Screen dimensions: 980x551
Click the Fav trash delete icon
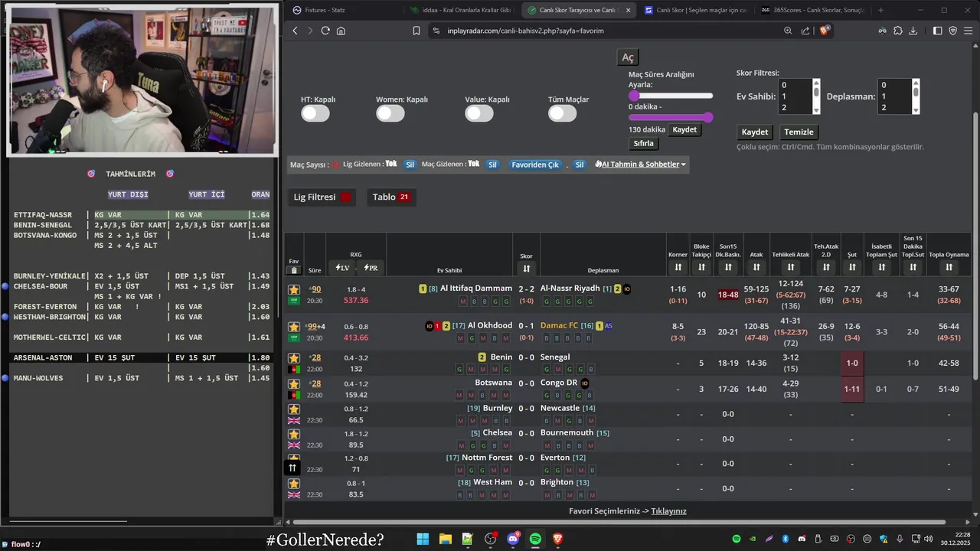(x=294, y=270)
